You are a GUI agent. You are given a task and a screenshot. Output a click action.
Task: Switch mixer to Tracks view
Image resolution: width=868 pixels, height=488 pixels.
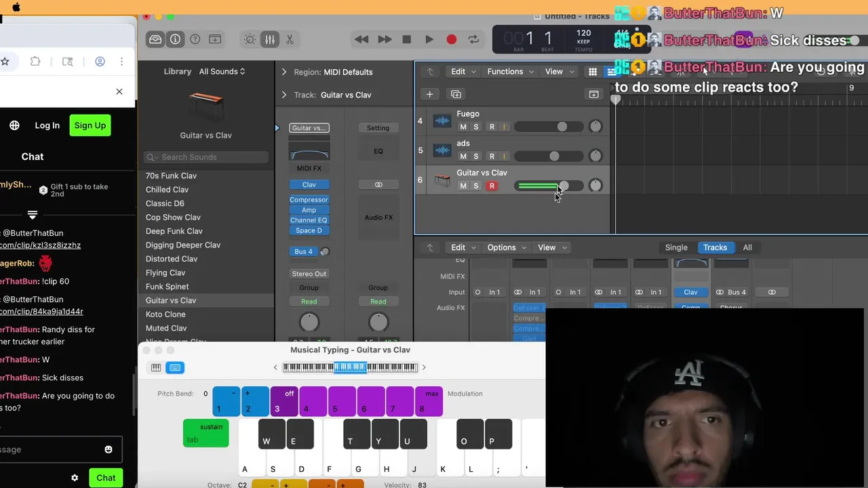click(x=715, y=247)
